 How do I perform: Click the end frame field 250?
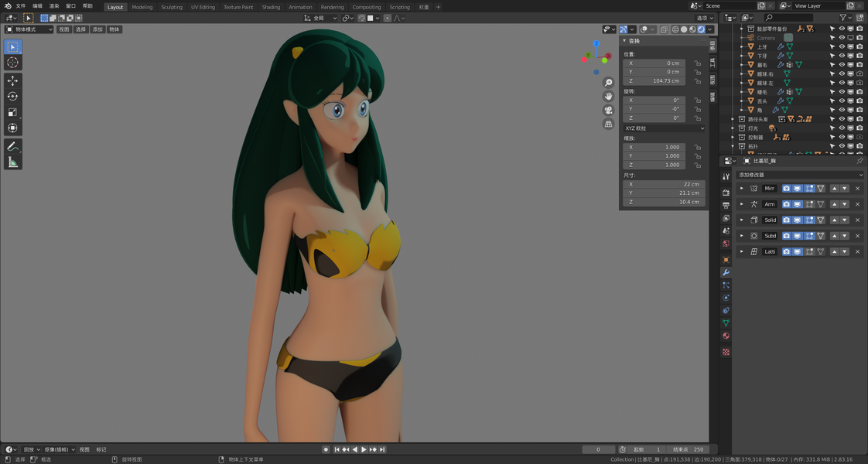pyautogui.click(x=688, y=449)
